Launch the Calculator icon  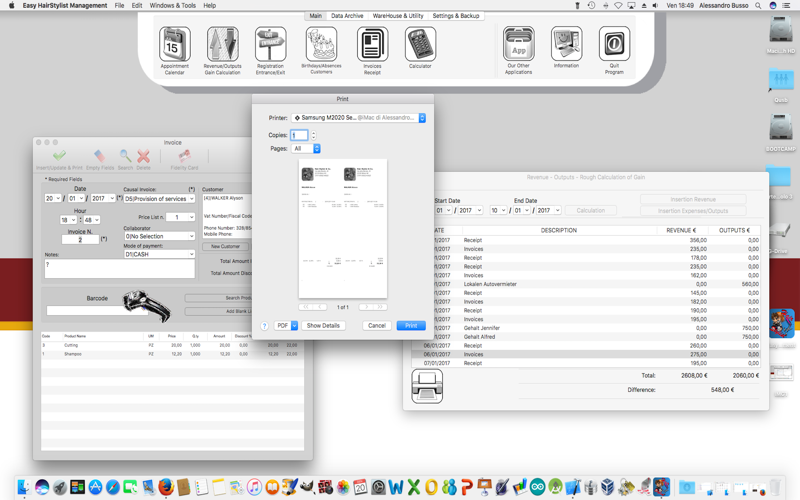click(420, 44)
